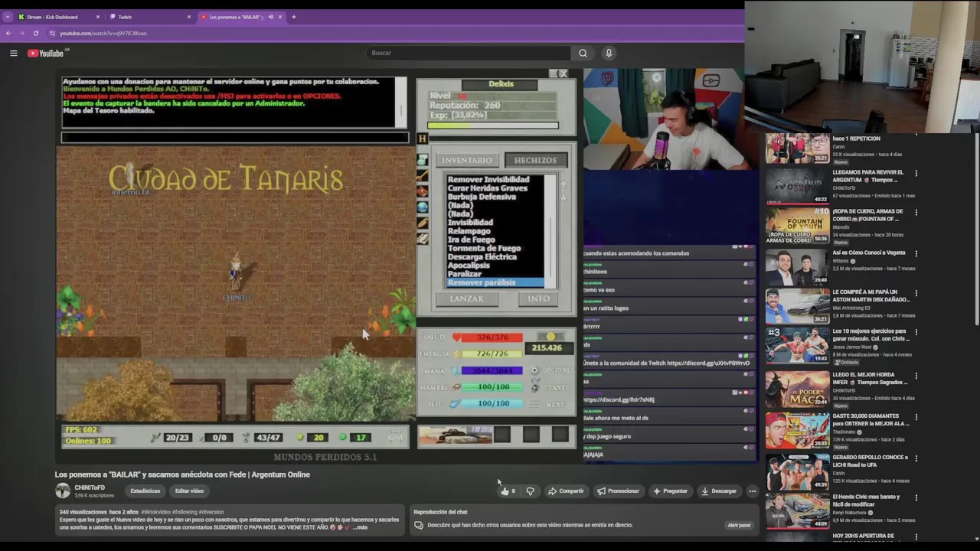This screenshot has height=551, width=980.
Task: Select the 'Invisibilidad' spell in list
Action: pyautogui.click(x=470, y=222)
